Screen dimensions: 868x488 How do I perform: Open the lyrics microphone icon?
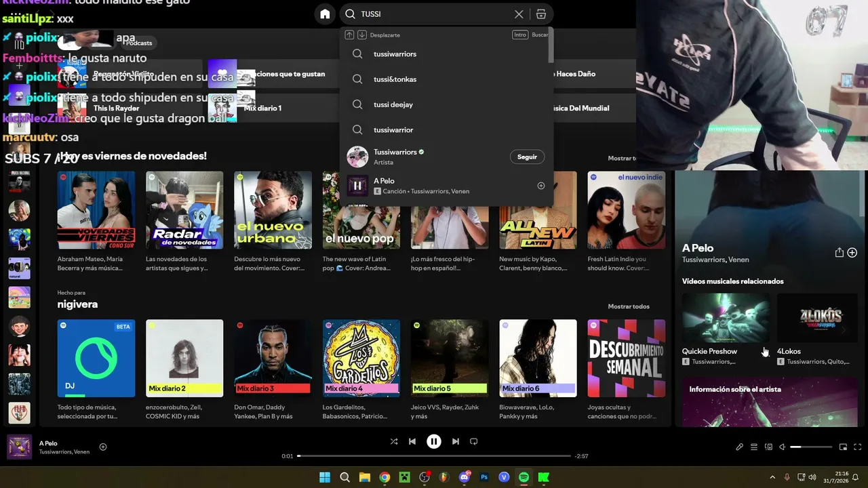pyautogui.click(x=740, y=447)
